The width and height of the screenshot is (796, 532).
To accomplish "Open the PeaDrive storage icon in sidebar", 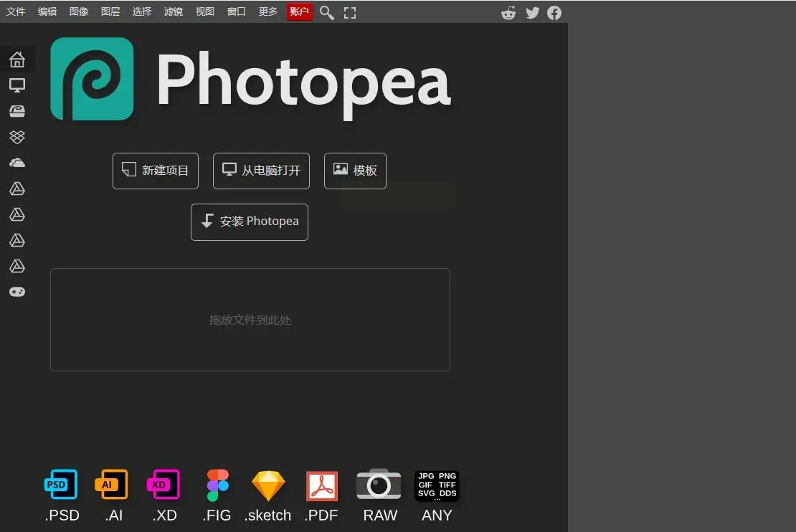I will (x=17, y=111).
